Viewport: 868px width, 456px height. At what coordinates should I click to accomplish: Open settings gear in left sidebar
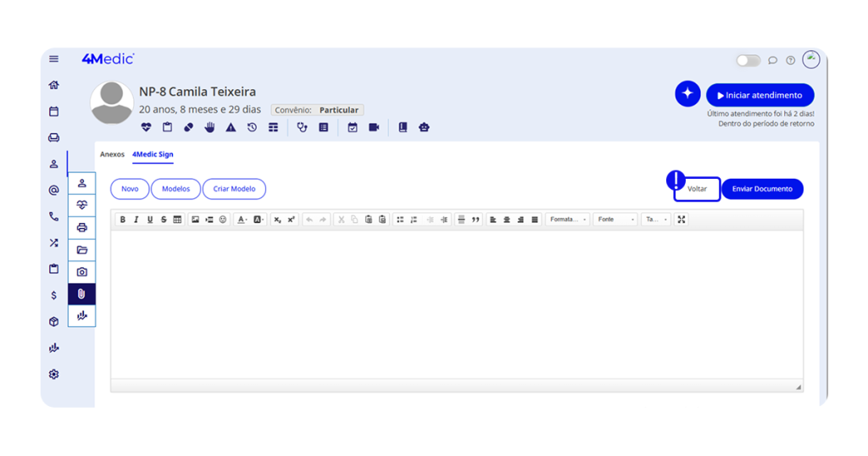[53, 374]
